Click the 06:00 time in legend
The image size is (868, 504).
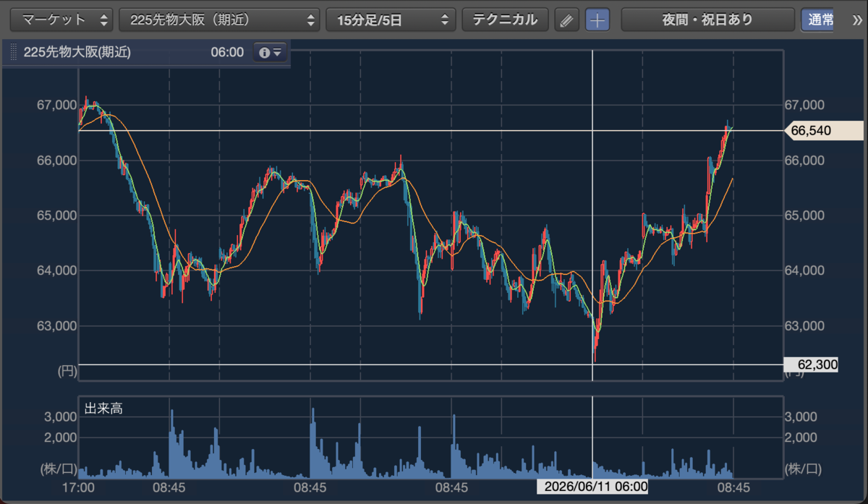(x=227, y=52)
